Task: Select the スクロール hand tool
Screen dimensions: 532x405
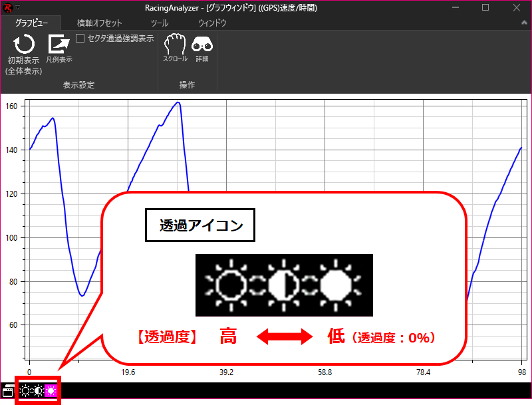Action: (175, 45)
